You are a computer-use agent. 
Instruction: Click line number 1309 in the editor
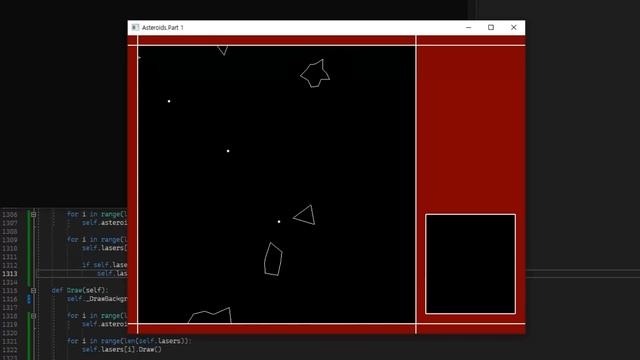pyautogui.click(x=10, y=240)
